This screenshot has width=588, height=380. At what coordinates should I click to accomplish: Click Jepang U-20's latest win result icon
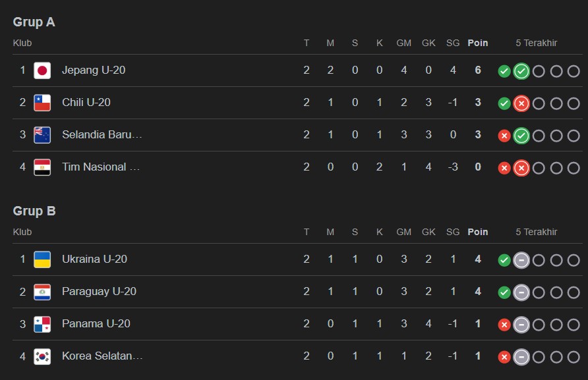521,70
